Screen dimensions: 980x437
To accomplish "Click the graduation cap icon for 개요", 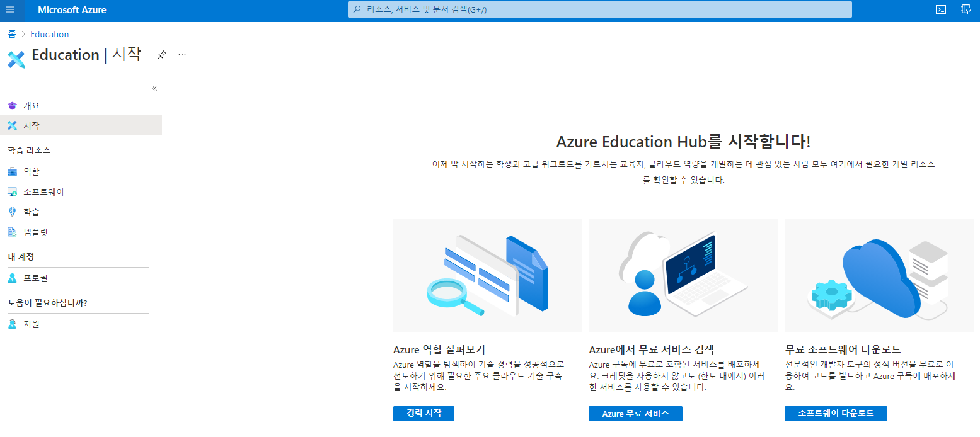I will point(12,106).
